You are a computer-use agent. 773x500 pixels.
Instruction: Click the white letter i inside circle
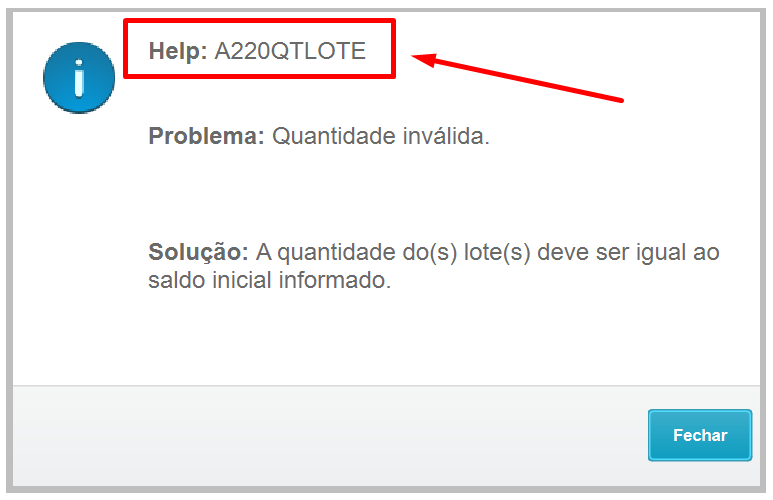pyautogui.click(x=79, y=78)
